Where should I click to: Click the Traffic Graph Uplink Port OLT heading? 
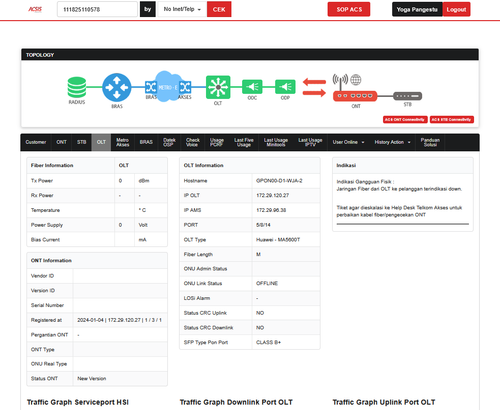[x=384, y=402]
